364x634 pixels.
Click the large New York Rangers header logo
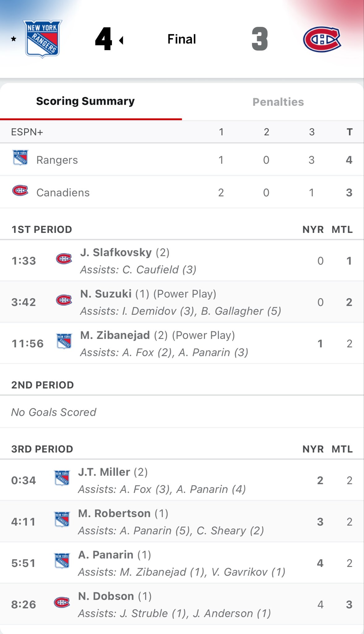click(43, 39)
